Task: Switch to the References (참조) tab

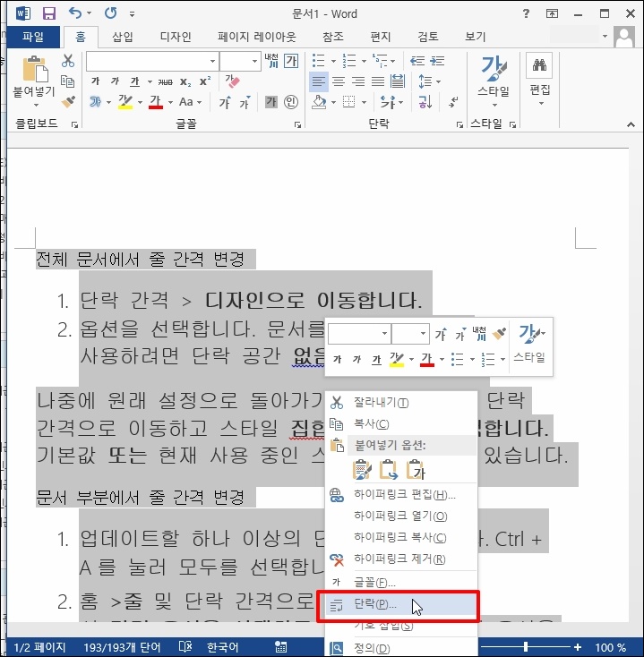Action: [333, 37]
